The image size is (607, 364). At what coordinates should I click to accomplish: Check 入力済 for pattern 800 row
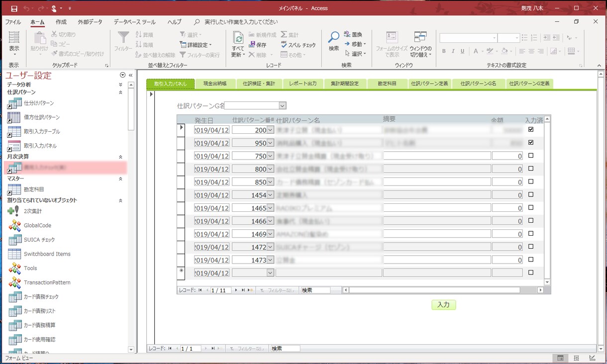(531, 169)
